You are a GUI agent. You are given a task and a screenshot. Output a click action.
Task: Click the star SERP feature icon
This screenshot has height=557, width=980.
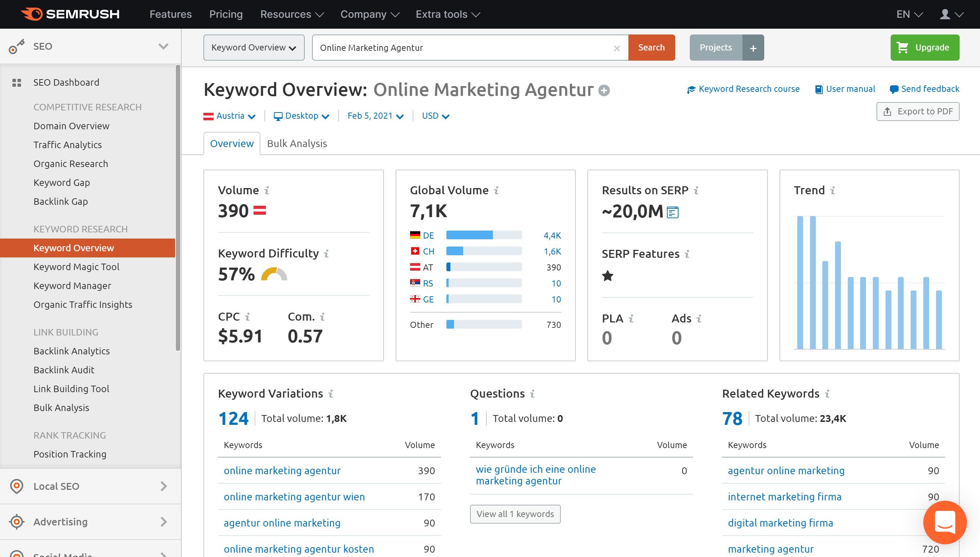(608, 276)
